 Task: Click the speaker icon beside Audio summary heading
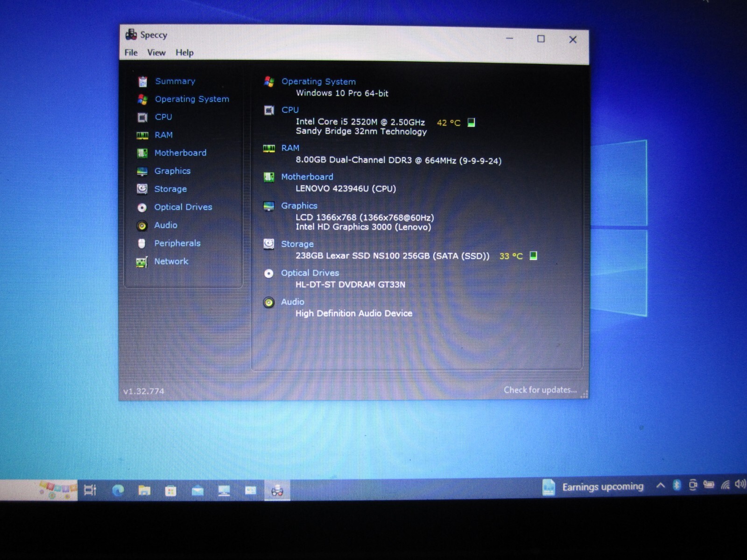(x=269, y=303)
